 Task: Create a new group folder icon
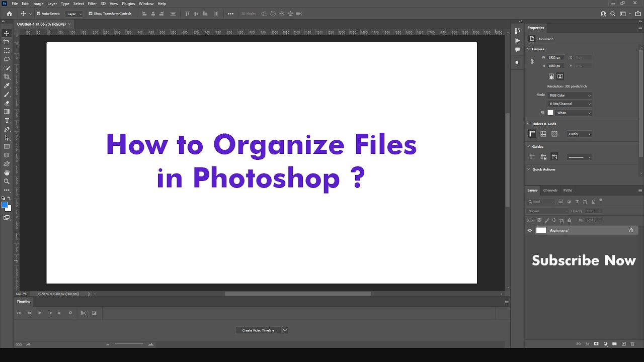click(614, 344)
